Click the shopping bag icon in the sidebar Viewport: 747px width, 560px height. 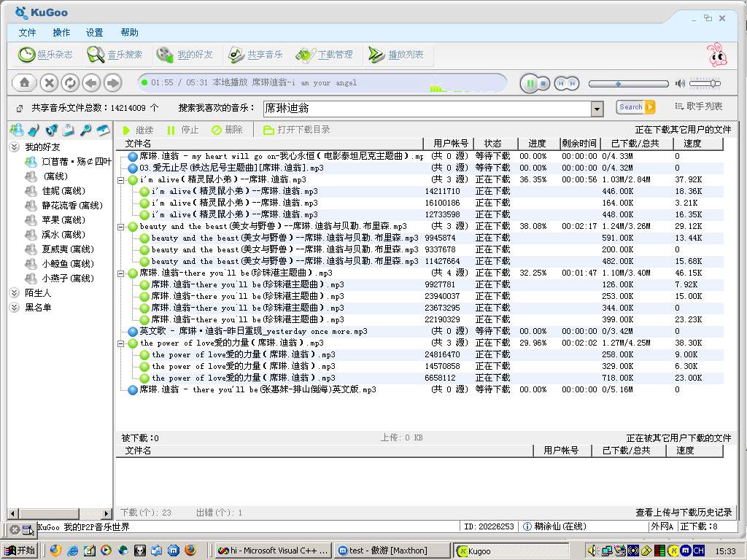(x=69, y=130)
